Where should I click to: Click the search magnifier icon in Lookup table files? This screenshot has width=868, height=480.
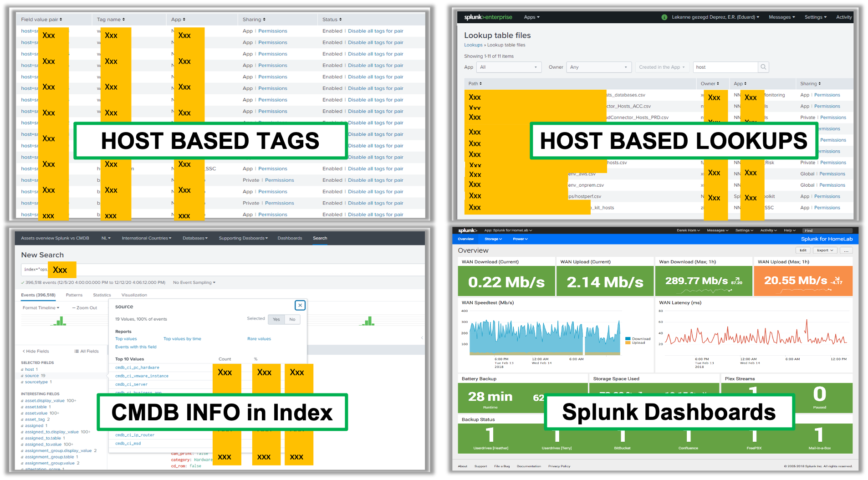(x=763, y=67)
